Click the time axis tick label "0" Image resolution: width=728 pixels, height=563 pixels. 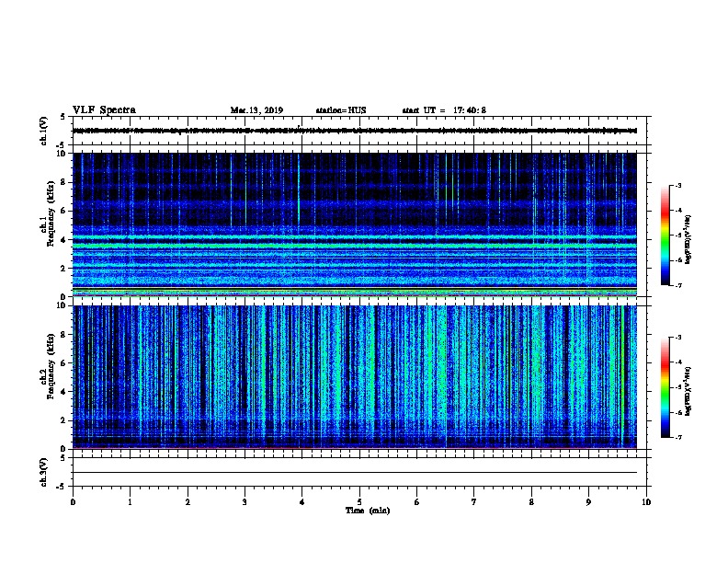point(73,502)
